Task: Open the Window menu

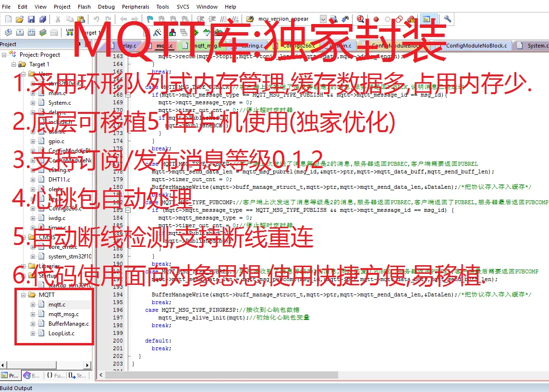Action: [x=207, y=7]
